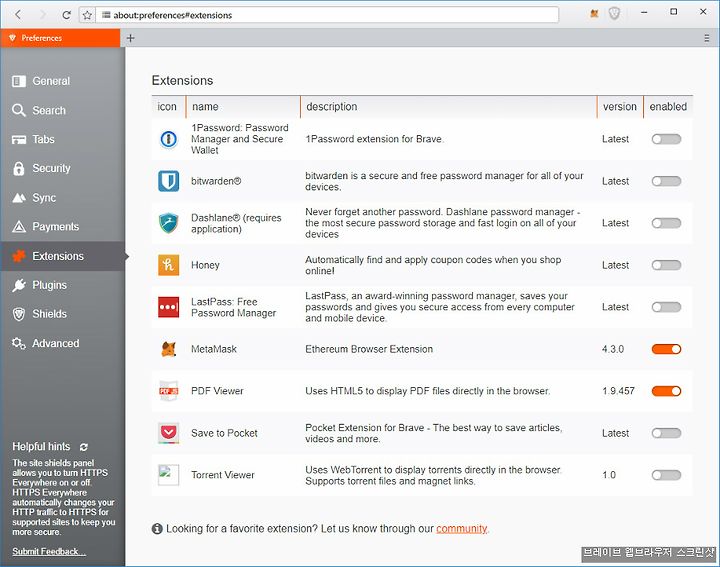720x567 pixels.
Task: Open the Brave Shields lion icon in the toolbar
Action: click(x=614, y=14)
